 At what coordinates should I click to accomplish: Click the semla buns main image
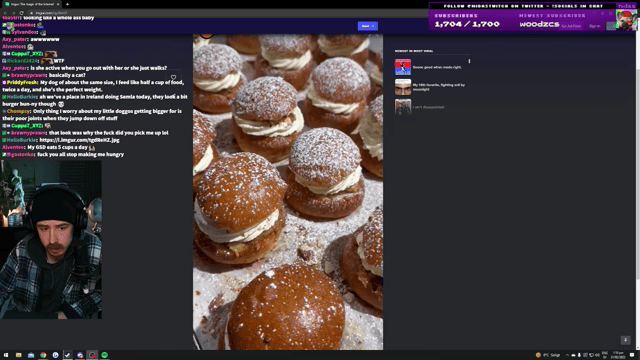pyautogui.click(x=288, y=192)
